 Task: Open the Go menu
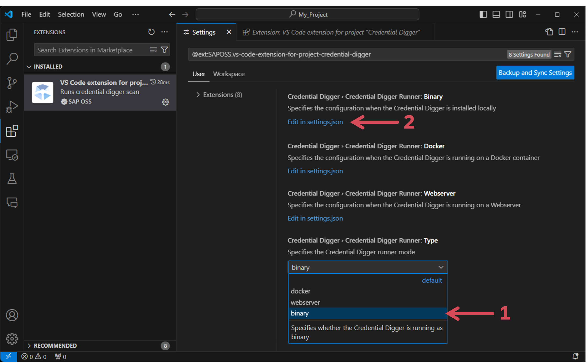(x=118, y=14)
